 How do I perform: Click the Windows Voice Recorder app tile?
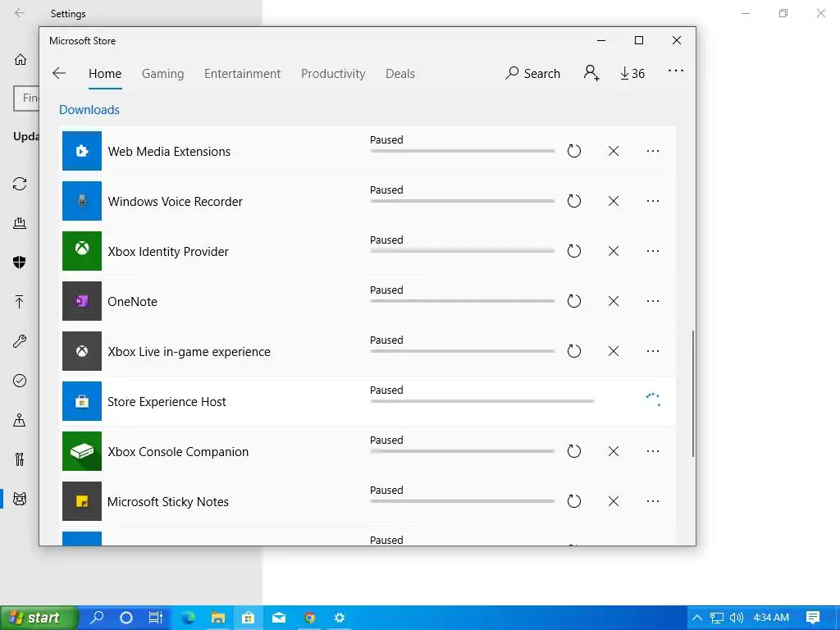82,201
